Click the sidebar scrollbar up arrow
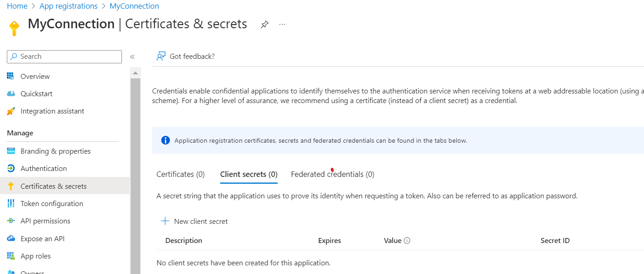This screenshot has width=644, height=274. (x=135, y=73)
